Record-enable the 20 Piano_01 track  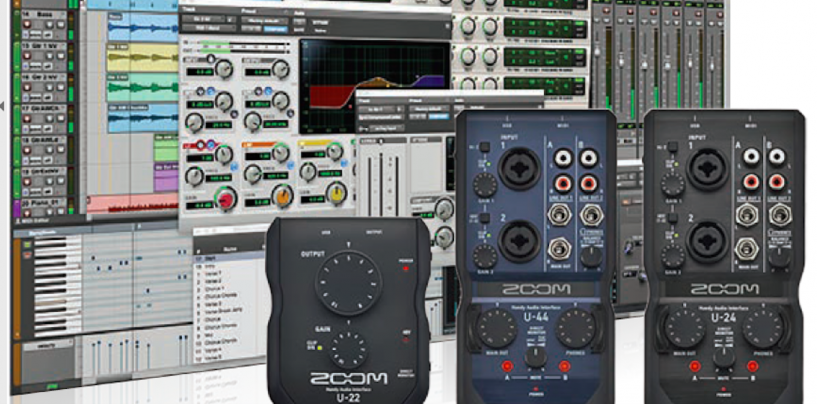pyautogui.click(x=26, y=211)
